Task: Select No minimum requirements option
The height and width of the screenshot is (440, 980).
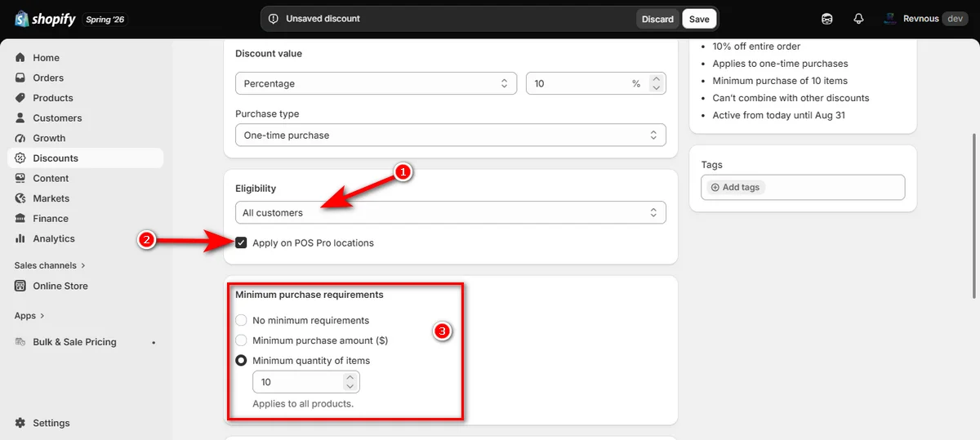Action: click(241, 320)
